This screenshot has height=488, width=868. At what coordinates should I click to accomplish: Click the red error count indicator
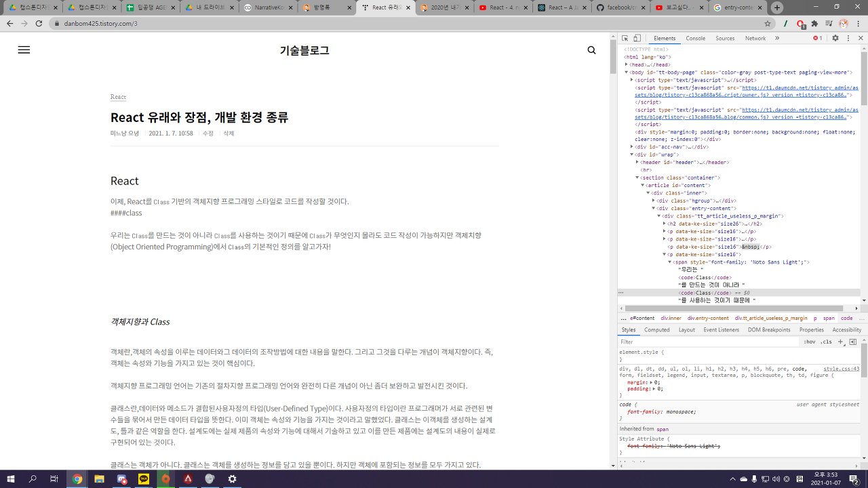click(818, 39)
